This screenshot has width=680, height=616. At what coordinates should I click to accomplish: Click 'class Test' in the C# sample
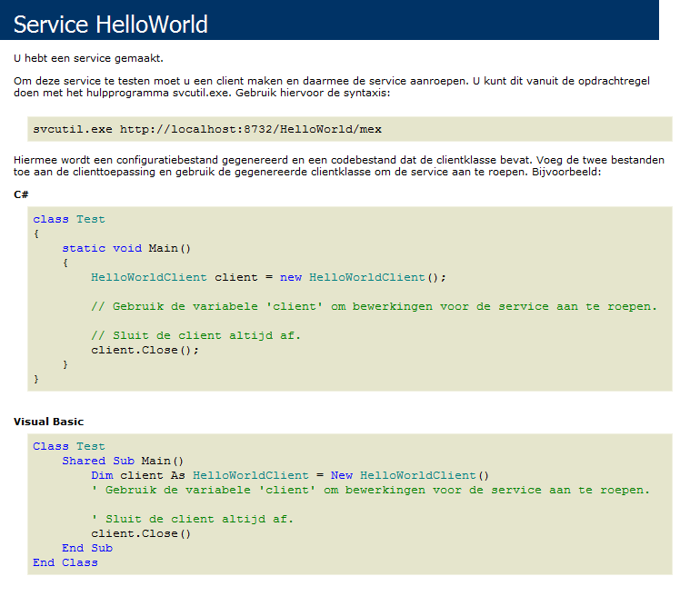point(69,219)
